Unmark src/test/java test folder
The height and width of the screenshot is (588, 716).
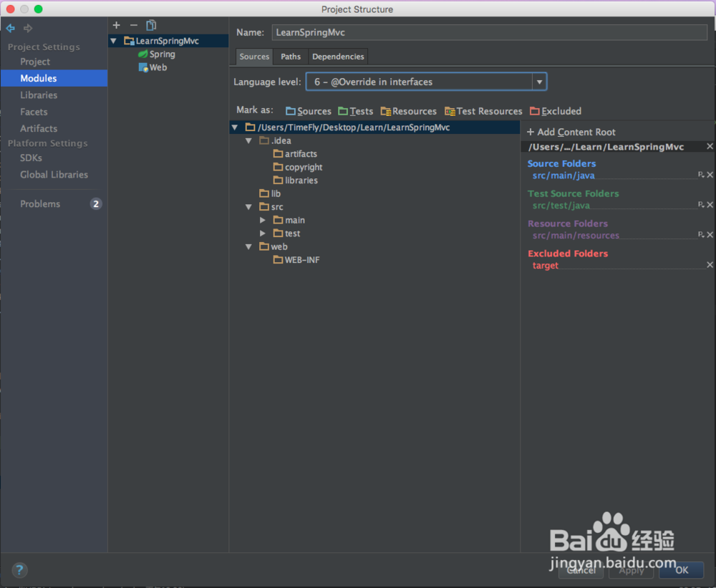click(x=710, y=205)
